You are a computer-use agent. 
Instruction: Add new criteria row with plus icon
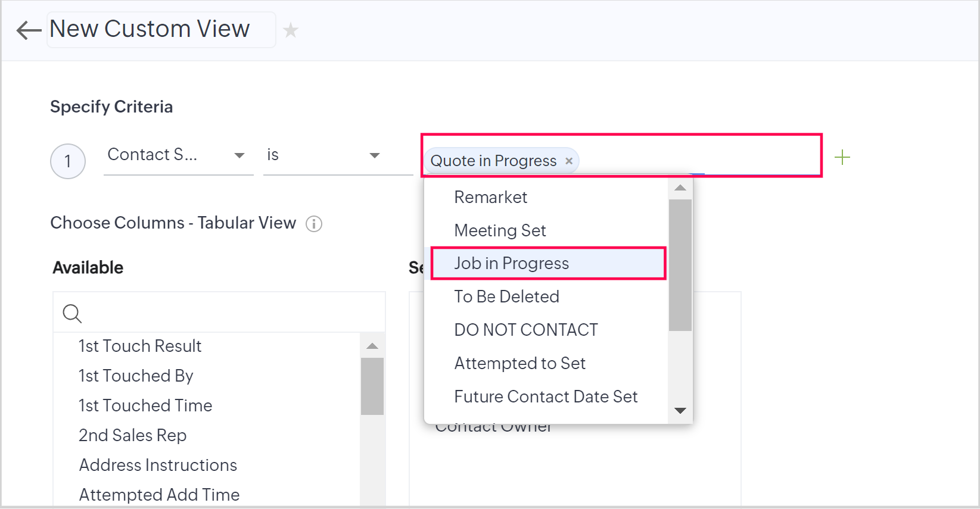coord(842,158)
